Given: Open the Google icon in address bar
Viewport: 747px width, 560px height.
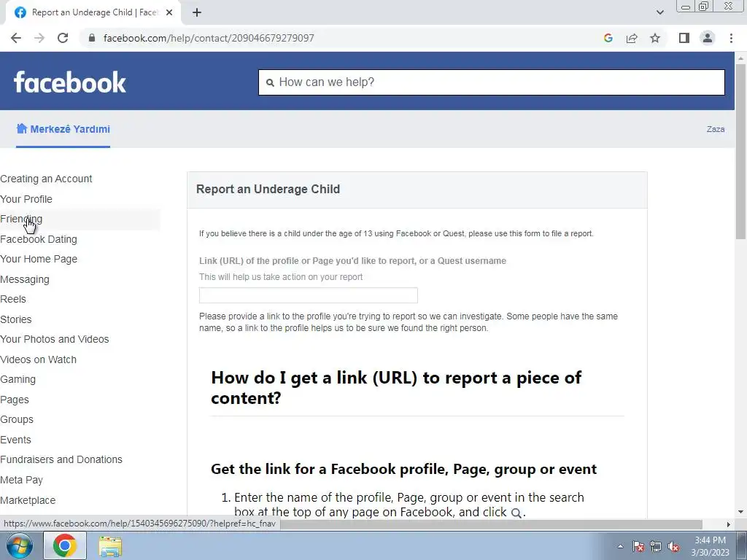Looking at the screenshot, I should coord(608,38).
